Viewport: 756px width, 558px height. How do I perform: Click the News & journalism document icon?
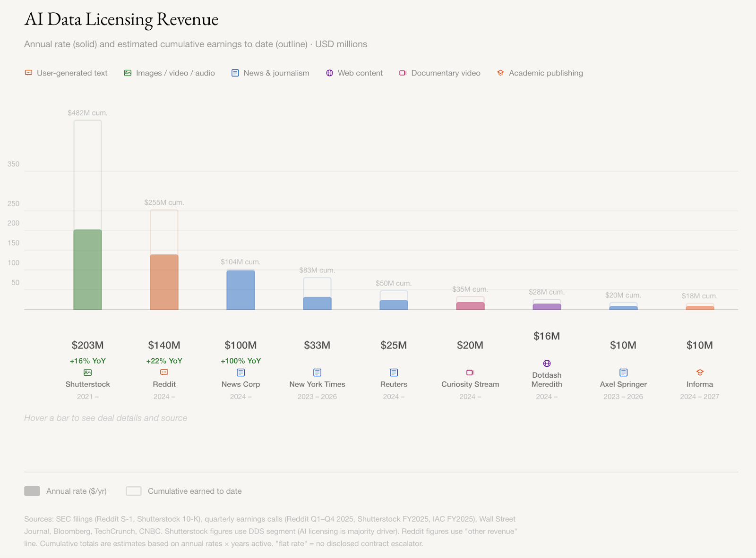click(x=234, y=73)
